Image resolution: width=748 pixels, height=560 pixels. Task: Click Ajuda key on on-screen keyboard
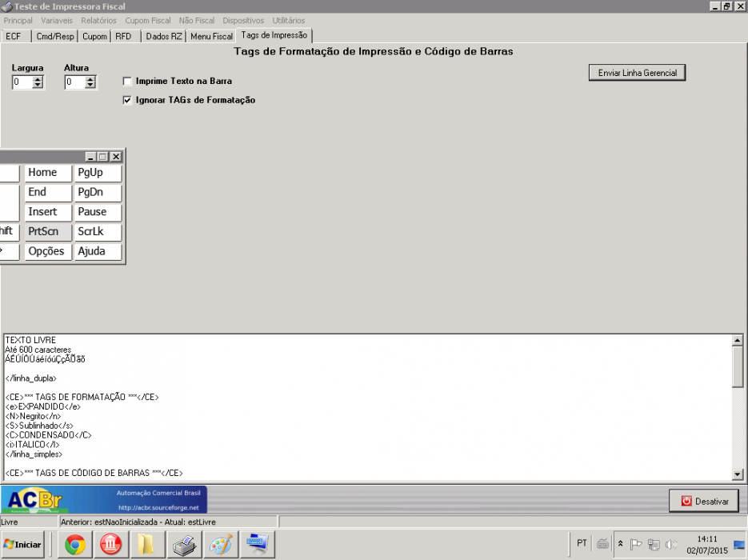[x=98, y=251]
